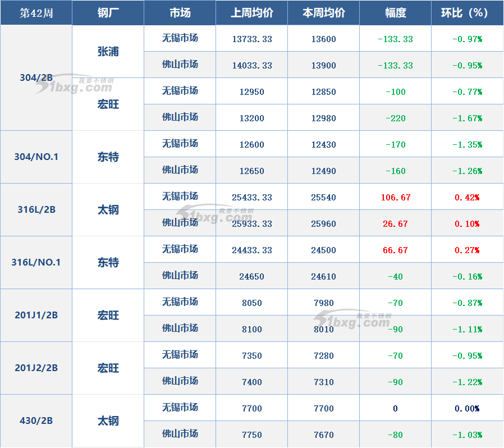This screenshot has width=504, height=448.
Task: Select the red 106.67 change value
Action: [x=395, y=198]
